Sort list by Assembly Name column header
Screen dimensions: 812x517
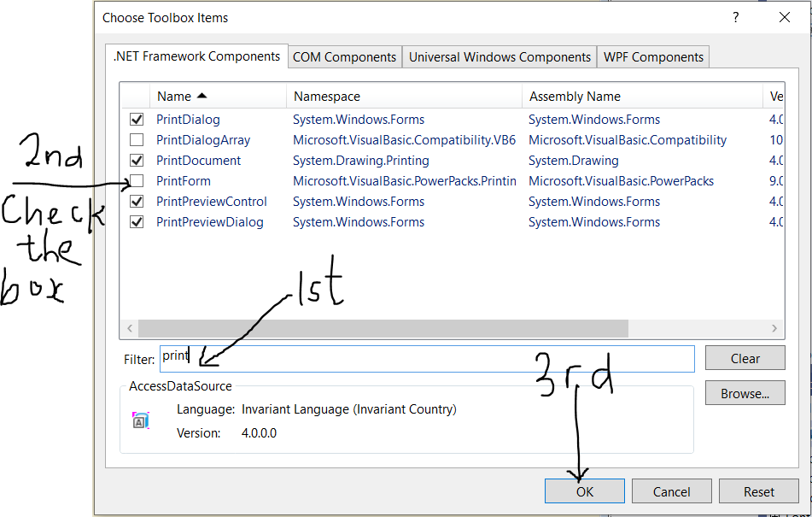[x=642, y=97]
